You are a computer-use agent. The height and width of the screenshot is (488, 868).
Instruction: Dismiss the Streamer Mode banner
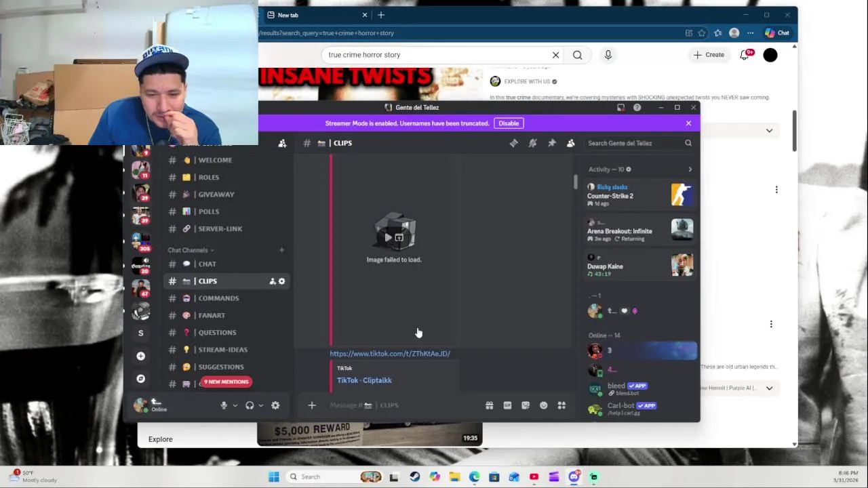click(x=688, y=123)
